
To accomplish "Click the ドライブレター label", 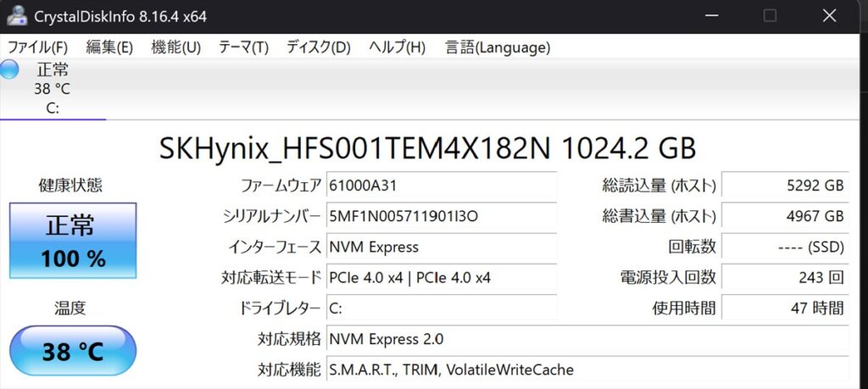I will pos(280,308).
